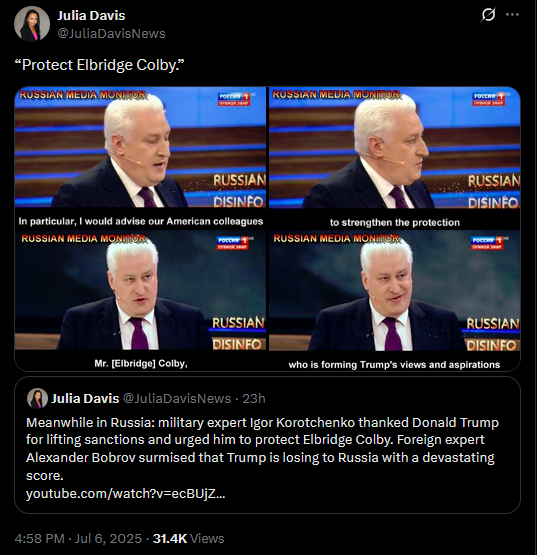Image resolution: width=537 pixels, height=555 pixels.
Task: Click the 23h timestamp on the quoted tweet
Action: (254, 399)
